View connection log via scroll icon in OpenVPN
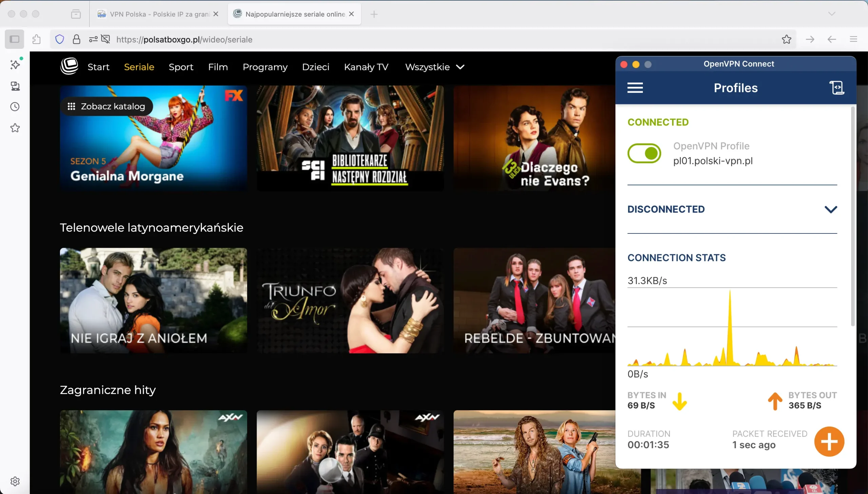Screen dimensions: 868x494 (836, 87)
